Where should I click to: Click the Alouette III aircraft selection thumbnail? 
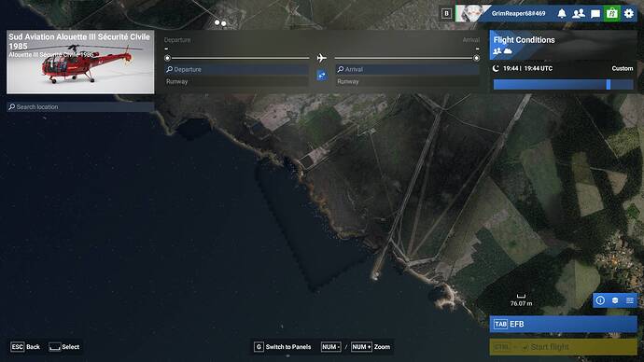tap(80, 62)
